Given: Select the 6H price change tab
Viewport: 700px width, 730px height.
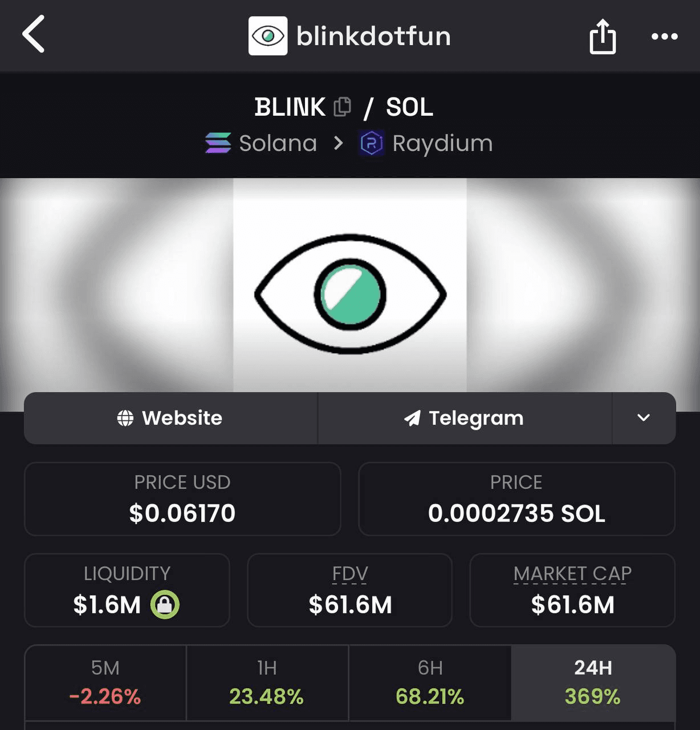Looking at the screenshot, I should pos(430,683).
